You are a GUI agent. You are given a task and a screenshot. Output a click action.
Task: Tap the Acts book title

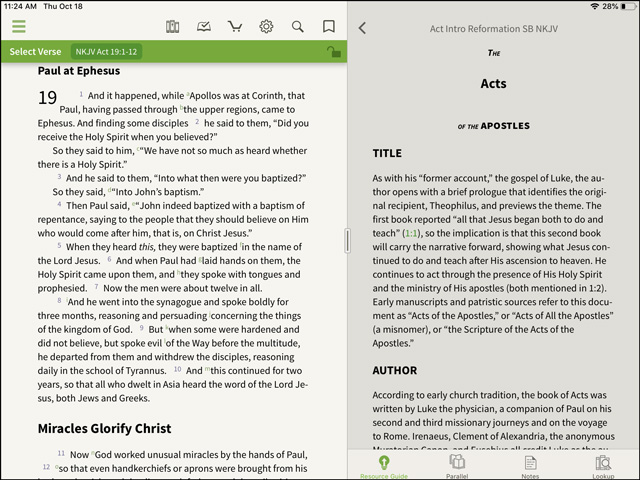(x=493, y=84)
